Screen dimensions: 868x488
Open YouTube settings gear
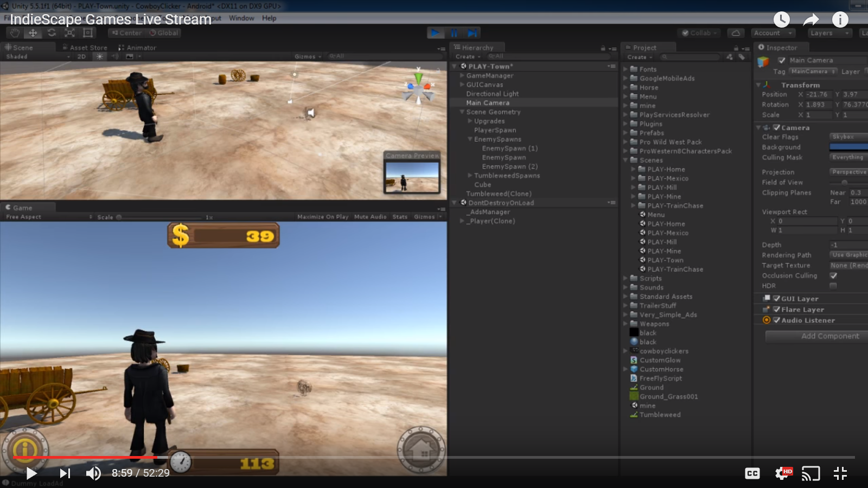point(783,473)
